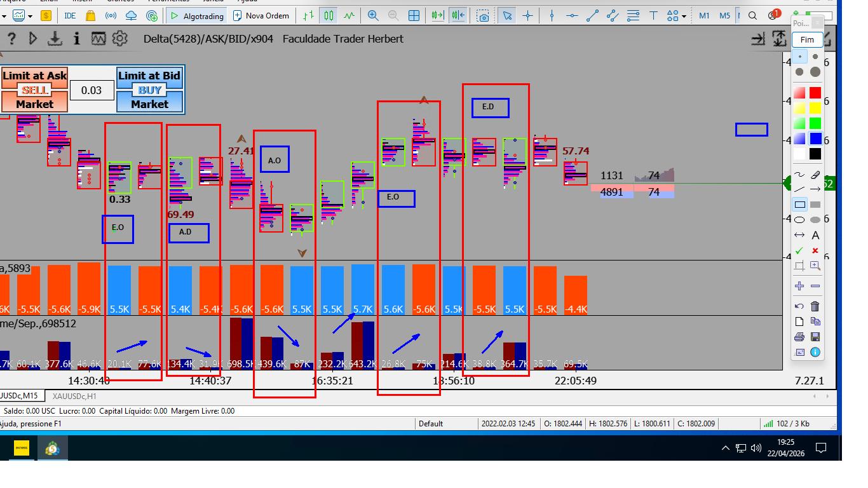This screenshot has width=868, height=488.
Task: Select the text A tool in palette
Action: click(815, 235)
